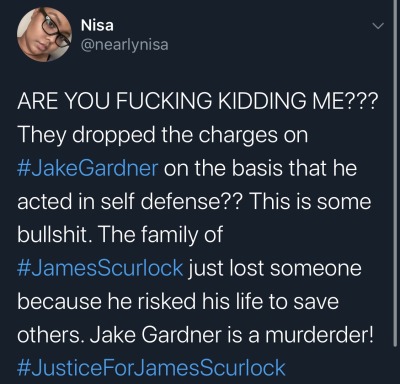Select 'on the basis that he' text
The width and height of the screenshot is (400, 384).
[x=260, y=168]
